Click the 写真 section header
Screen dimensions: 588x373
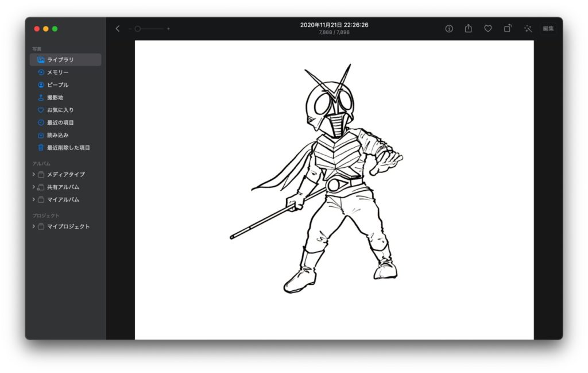tap(37, 49)
